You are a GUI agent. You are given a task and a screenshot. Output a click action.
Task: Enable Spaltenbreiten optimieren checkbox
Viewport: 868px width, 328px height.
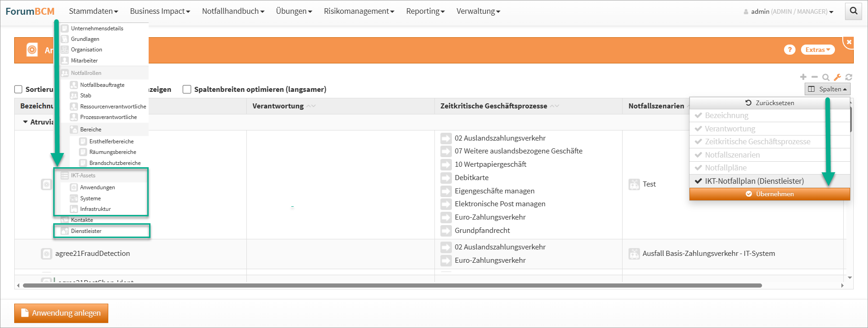coord(187,89)
